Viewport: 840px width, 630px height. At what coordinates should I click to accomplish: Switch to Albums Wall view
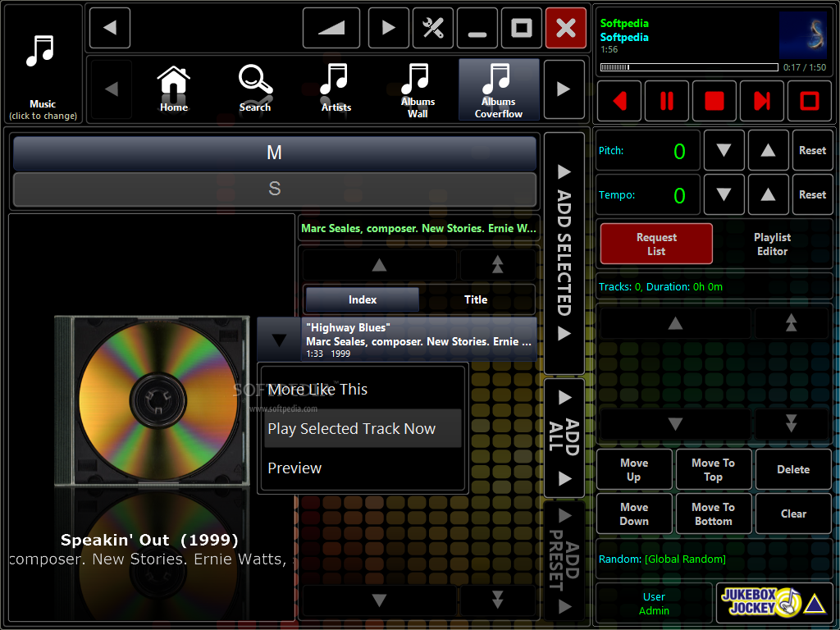point(418,89)
